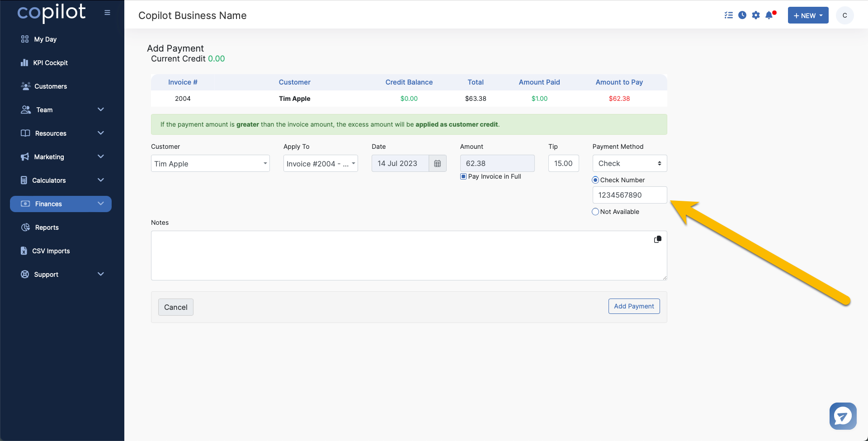The image size is (868, 441).
Task: Expand the Team submenu chevron
Action: (101, 109)
